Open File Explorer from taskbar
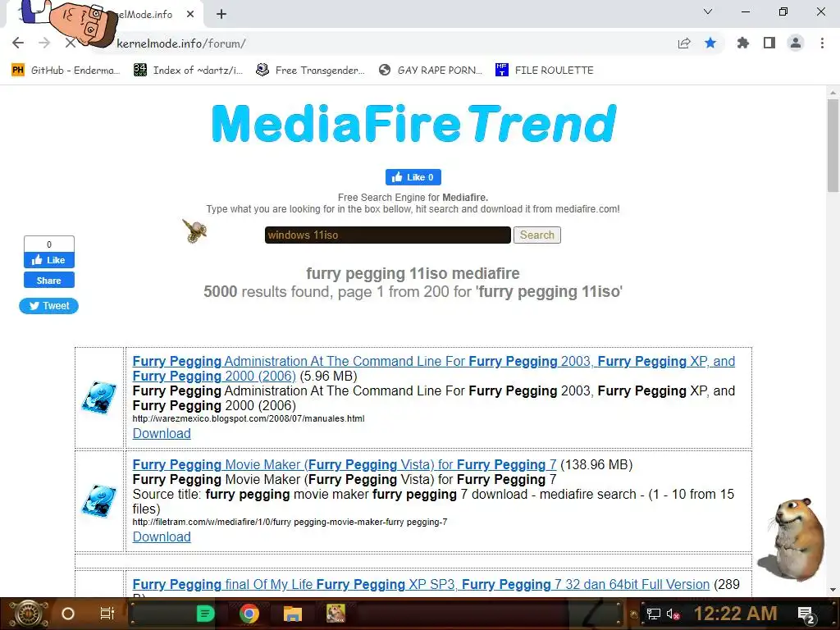This screenshot has height=630, width=840. pos(293,614)
